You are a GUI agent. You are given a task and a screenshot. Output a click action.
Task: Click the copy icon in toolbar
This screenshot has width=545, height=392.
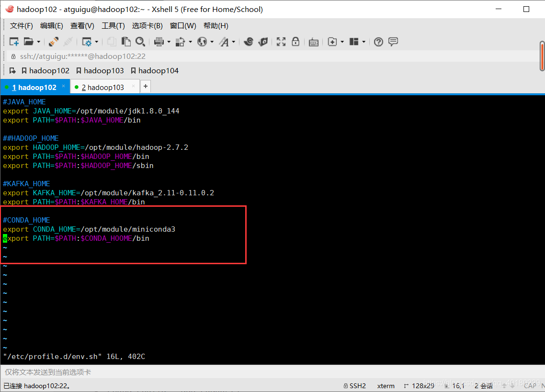click(x=112, y=42)
